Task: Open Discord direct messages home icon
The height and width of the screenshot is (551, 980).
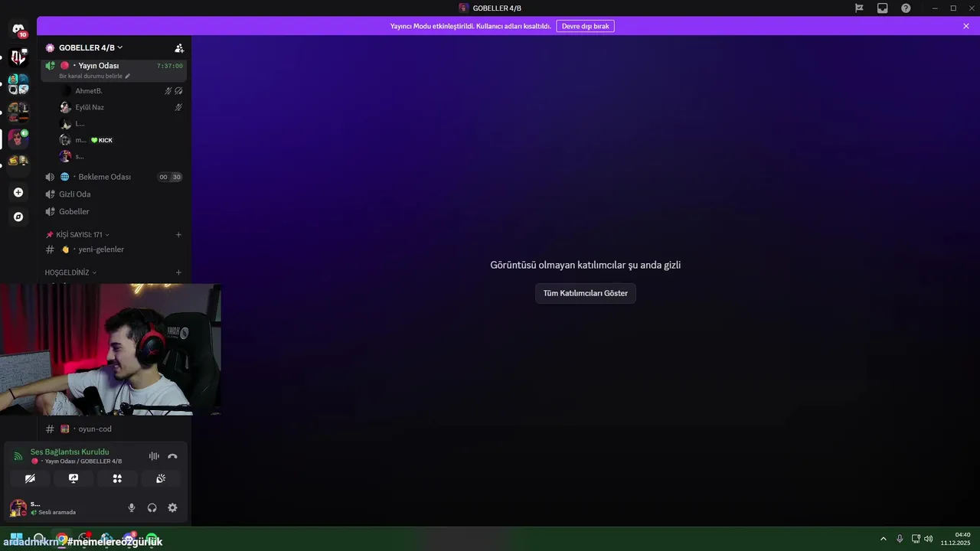Action: 18,30
